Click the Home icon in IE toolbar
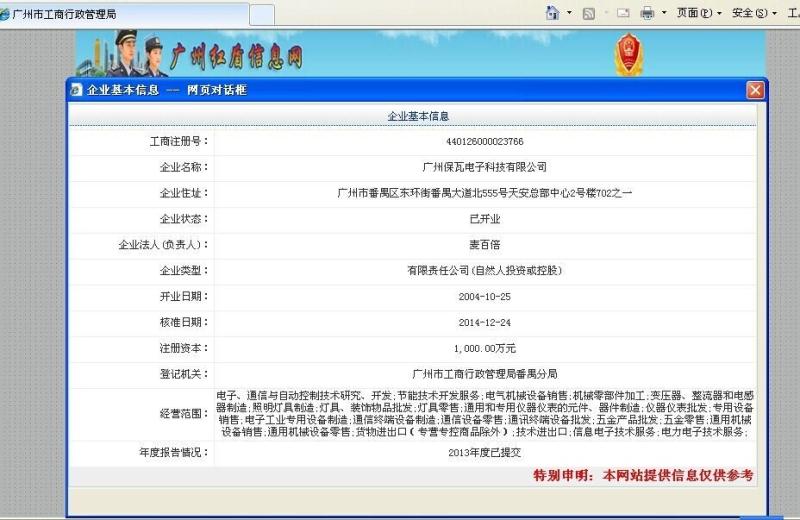Screen dimensions: 800x520 coord(552,13)
